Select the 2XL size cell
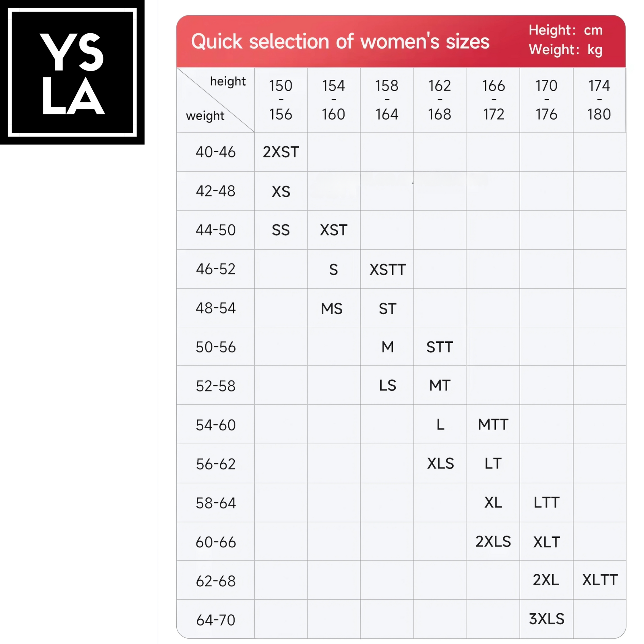The width and height of the screenshot is (644, 644). click(547, 580)
